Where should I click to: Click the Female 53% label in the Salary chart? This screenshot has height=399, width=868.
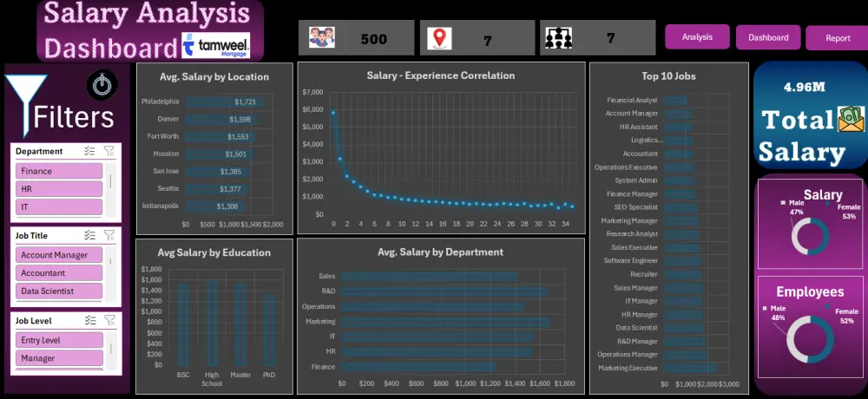849,212
